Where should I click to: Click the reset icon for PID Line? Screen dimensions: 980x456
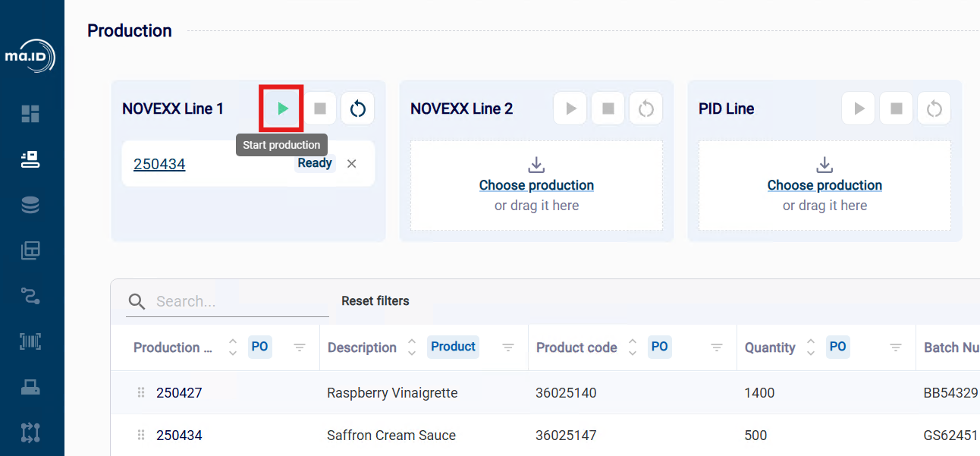[x=934, y=108]
